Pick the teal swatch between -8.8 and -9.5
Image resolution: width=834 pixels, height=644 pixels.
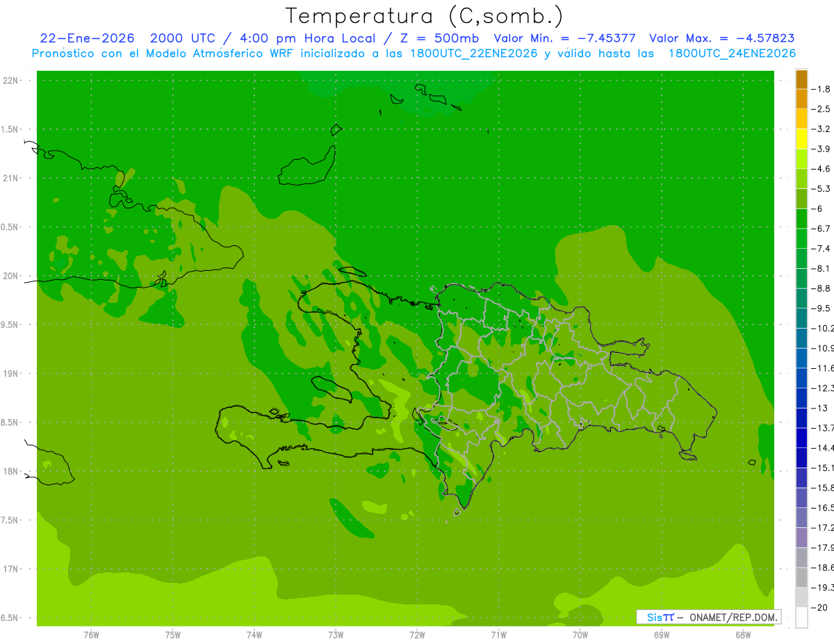tap(801, 298)
